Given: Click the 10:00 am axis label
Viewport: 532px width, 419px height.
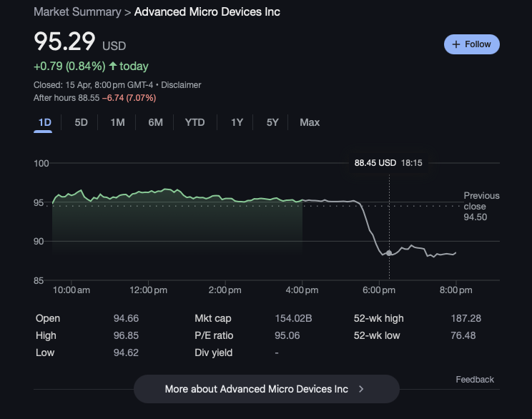Looking at the screenshot, I should click(x=72, y=290).
